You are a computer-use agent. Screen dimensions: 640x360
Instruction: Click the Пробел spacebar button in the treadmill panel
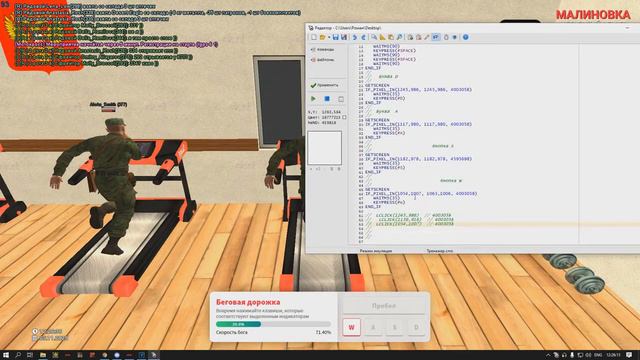384,305
